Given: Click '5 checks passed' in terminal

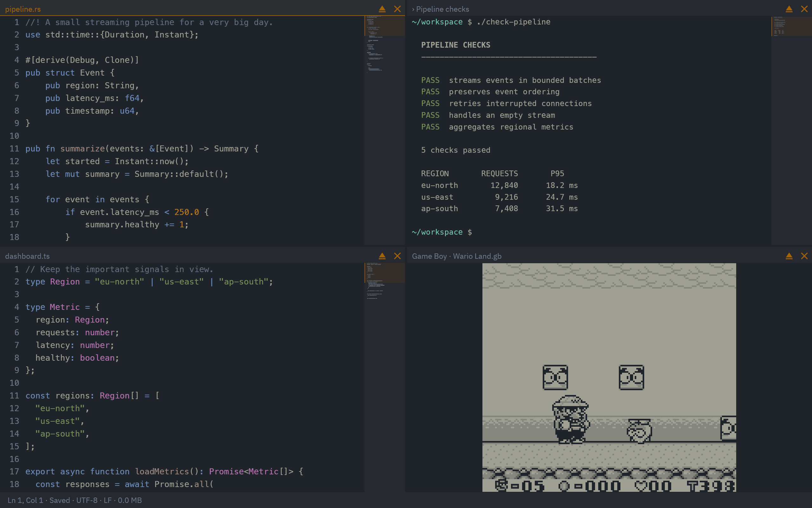Looking at the screenshot, I should click(x=456, y=150).
